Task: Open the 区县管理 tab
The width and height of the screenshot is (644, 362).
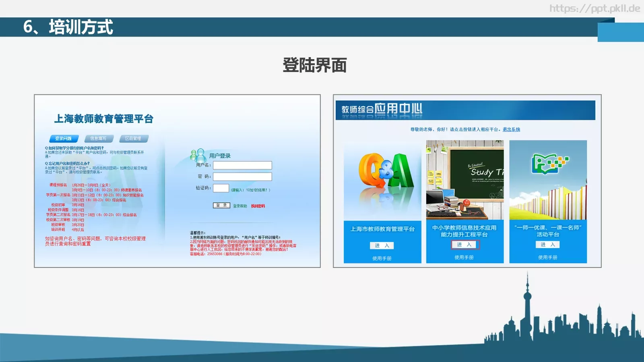Action: click(133, 138)
